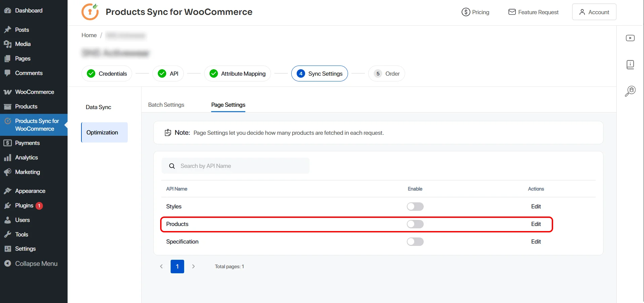Go to the Credentials step
Screen dimensions: 644x303
(107, 74)
